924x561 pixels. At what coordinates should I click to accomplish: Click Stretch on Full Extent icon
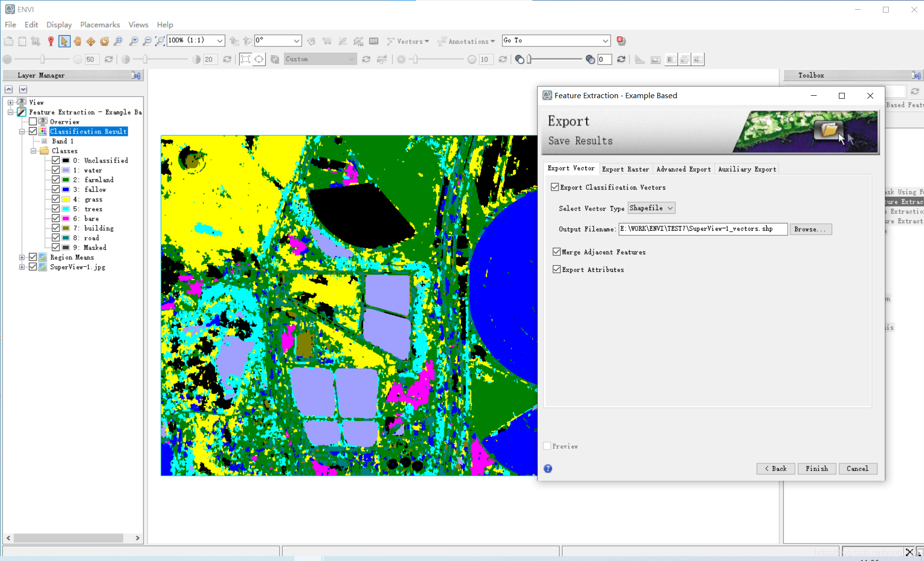[x=246, y=59]
